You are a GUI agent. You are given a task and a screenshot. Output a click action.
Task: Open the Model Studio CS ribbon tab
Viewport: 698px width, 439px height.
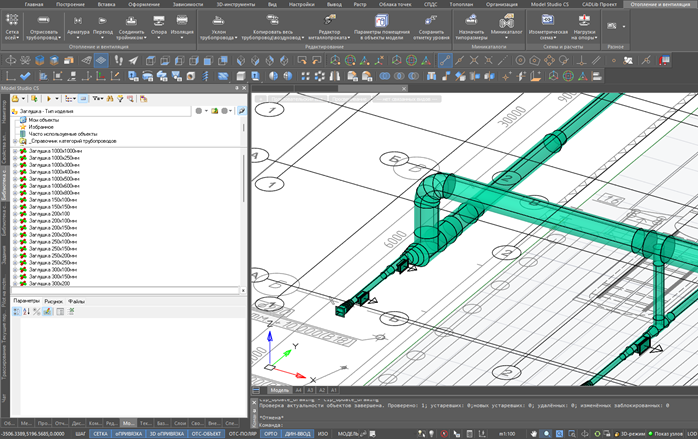(x=549, y=4)
